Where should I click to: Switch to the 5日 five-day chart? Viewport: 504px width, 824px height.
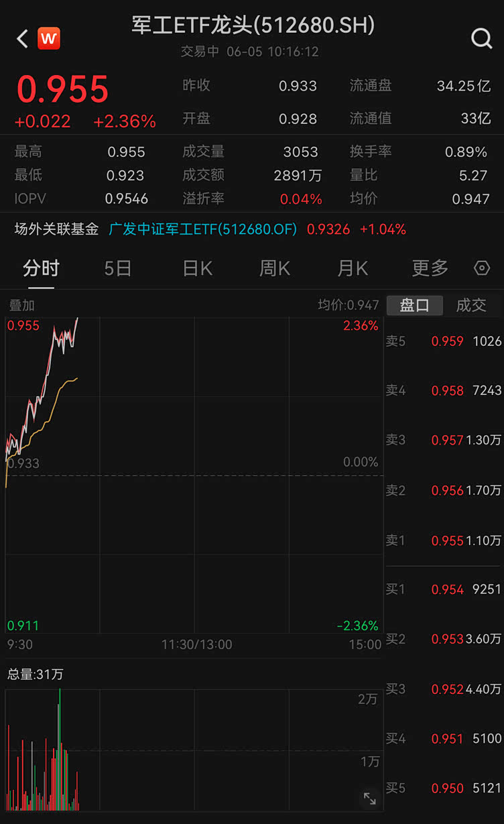click(116, 268)
